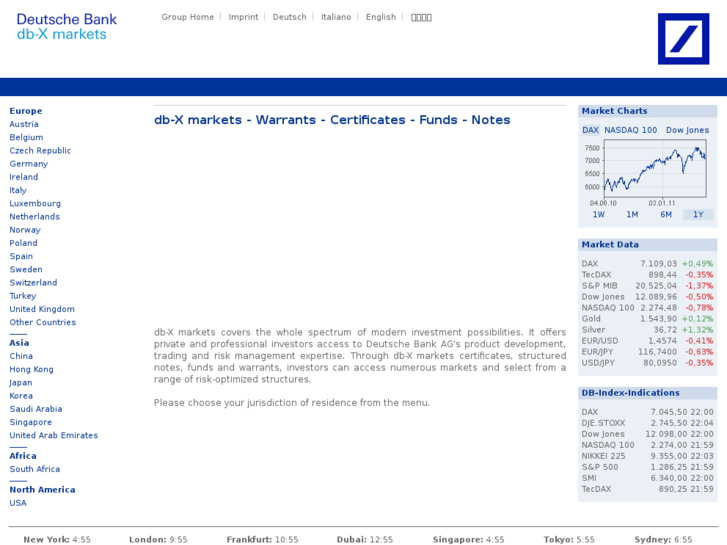Viewport: 727px width, 545px height.
Task: Click DJE.STOXX in DB-Index-Indications
Action: pos(647,423)
